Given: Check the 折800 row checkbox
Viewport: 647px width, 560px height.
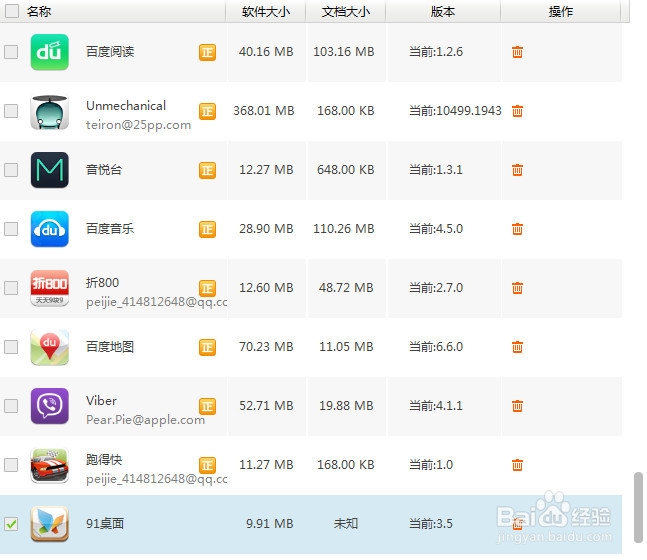Looking at the screenshot, I should [x=11, y=288].
